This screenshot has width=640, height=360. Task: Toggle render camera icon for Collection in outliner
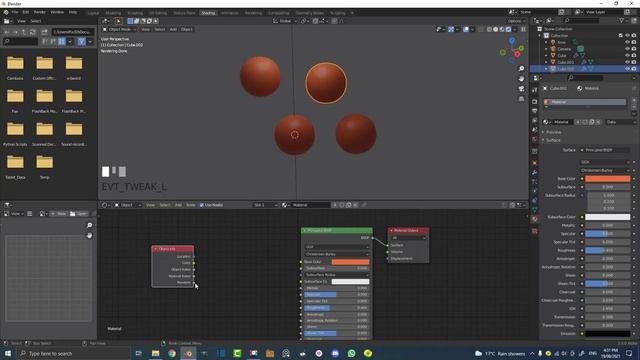pyautogui.click(x=634, y=36)
